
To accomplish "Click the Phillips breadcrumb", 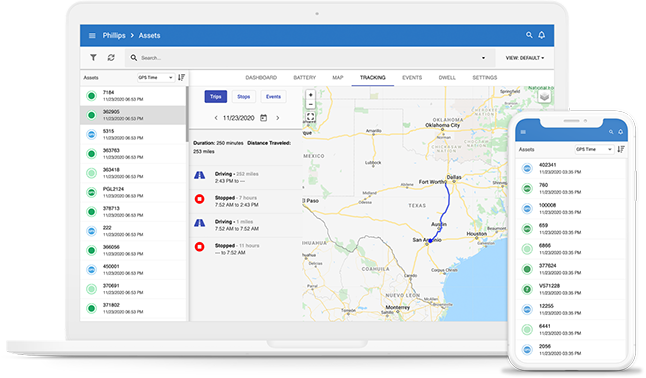I will (114, 35).
